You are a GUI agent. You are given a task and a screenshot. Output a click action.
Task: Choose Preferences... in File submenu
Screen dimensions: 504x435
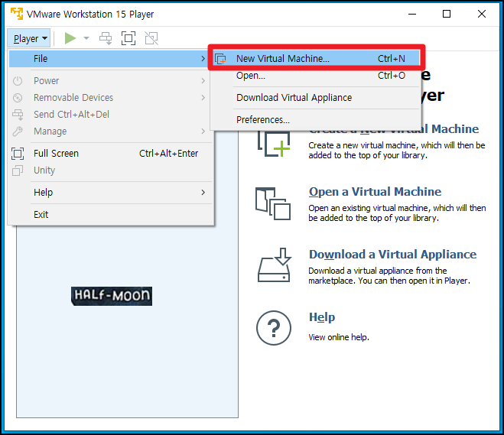pyautogui.click(x=317, y=120)
